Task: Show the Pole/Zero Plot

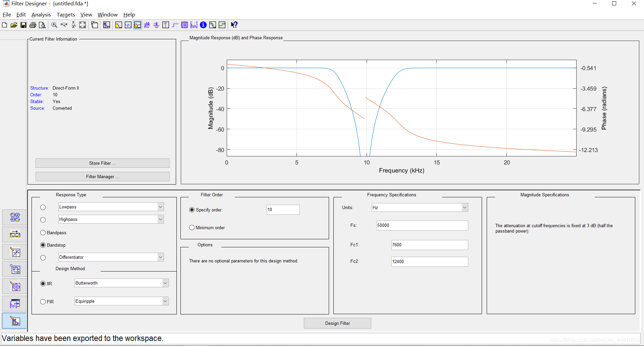Action: tap(184, 25)
